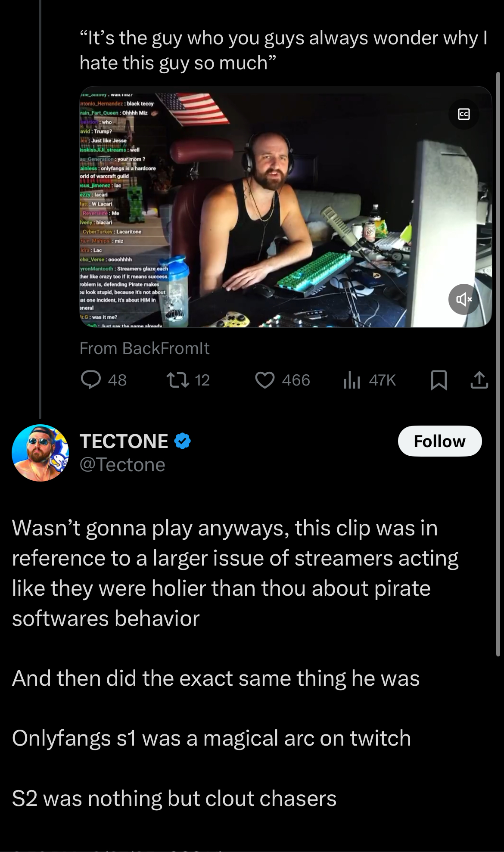Open the blue verified badge next to TECTONE

coord(182,441)
